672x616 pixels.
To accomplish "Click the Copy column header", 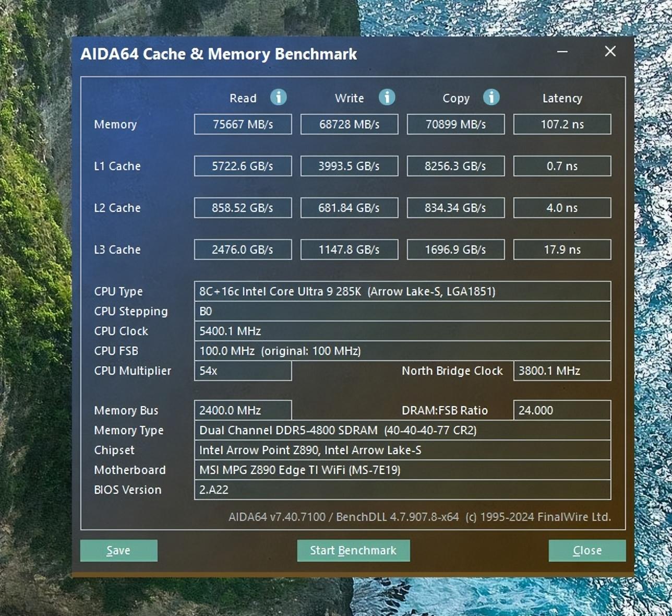I will [456, 98].
